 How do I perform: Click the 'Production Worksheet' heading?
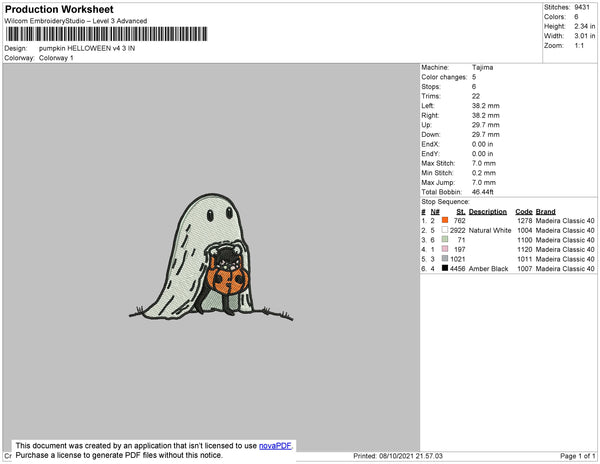point(59,9)
